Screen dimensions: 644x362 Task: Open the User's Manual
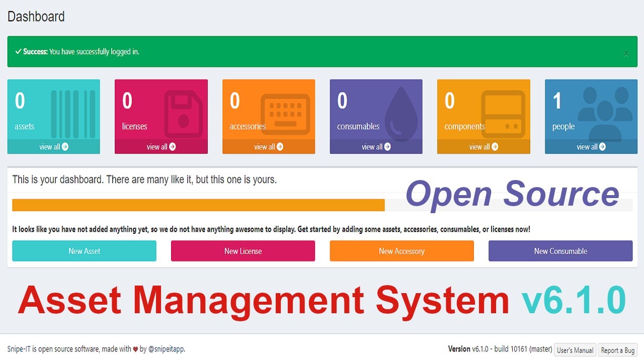click(x=575, y=350)
